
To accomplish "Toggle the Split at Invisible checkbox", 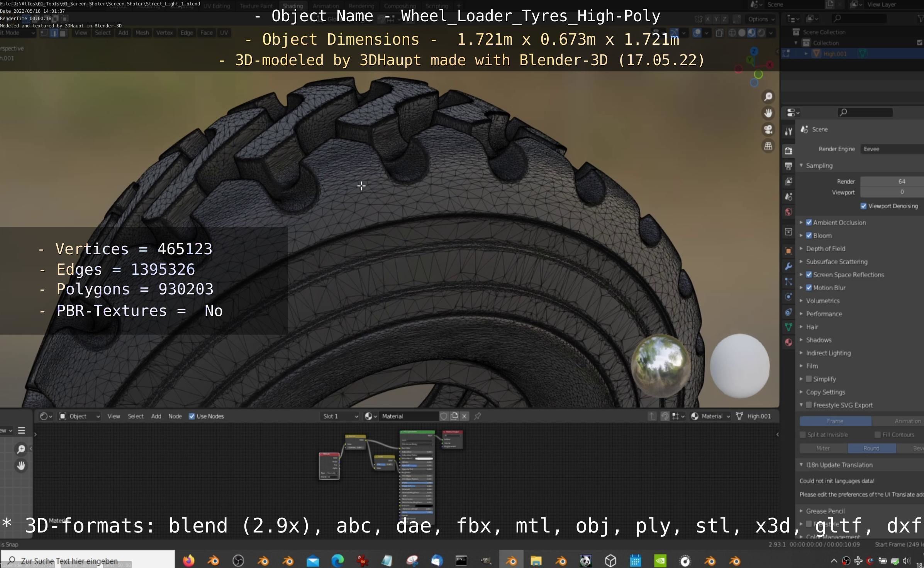I will point(803,435).
